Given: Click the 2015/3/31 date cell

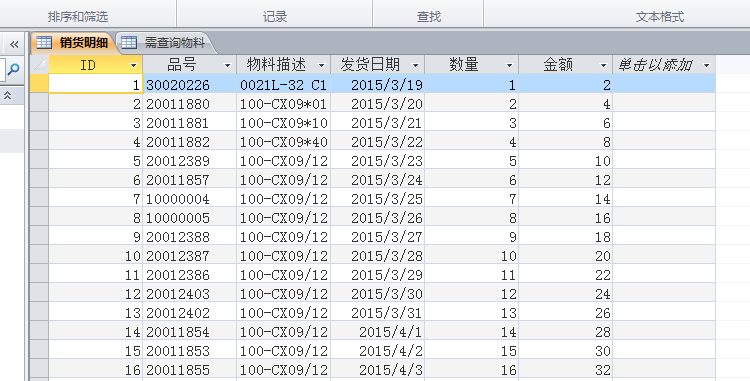Looking at the screenshot, I should pyautogui.click(x=378, y=313).
